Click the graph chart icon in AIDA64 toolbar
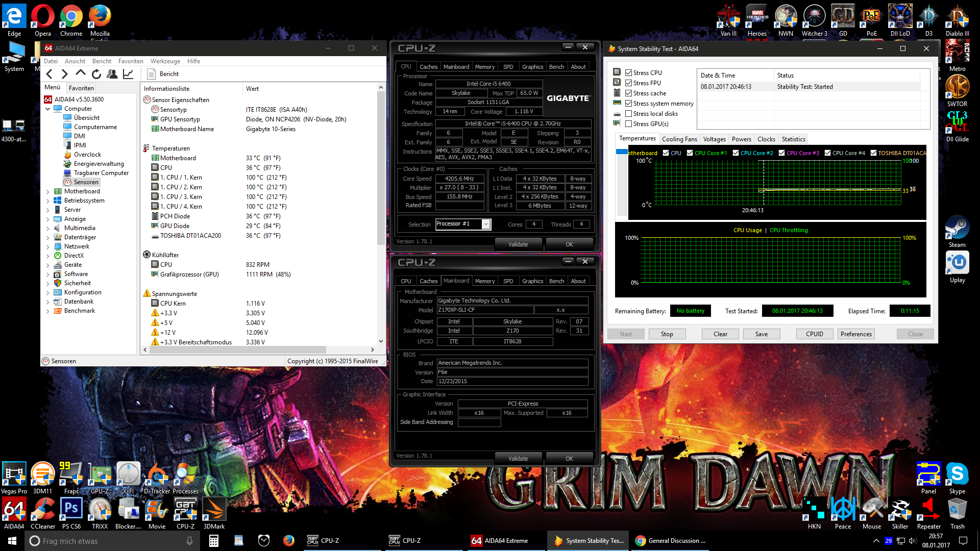The image size is (980, 551). pos(128,74)
